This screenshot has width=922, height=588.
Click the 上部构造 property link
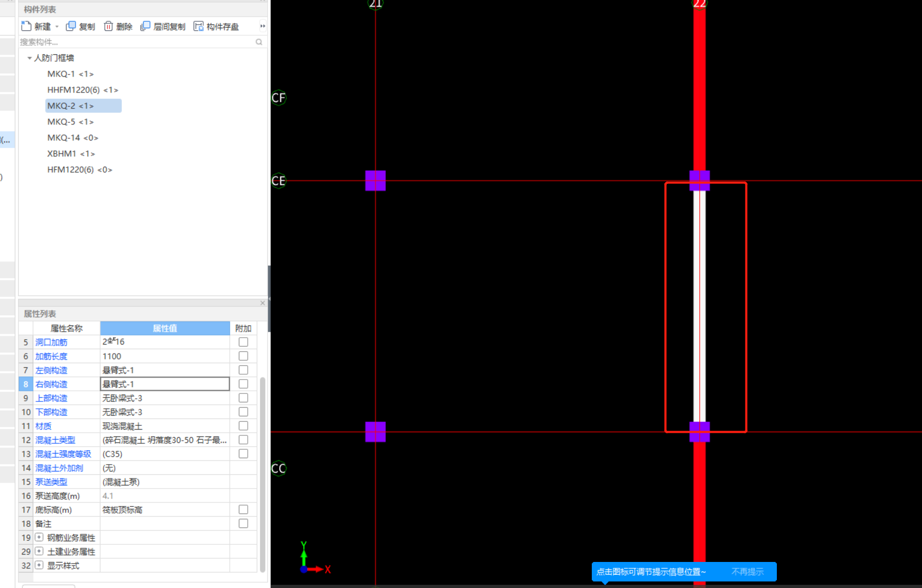coord(51,398)
